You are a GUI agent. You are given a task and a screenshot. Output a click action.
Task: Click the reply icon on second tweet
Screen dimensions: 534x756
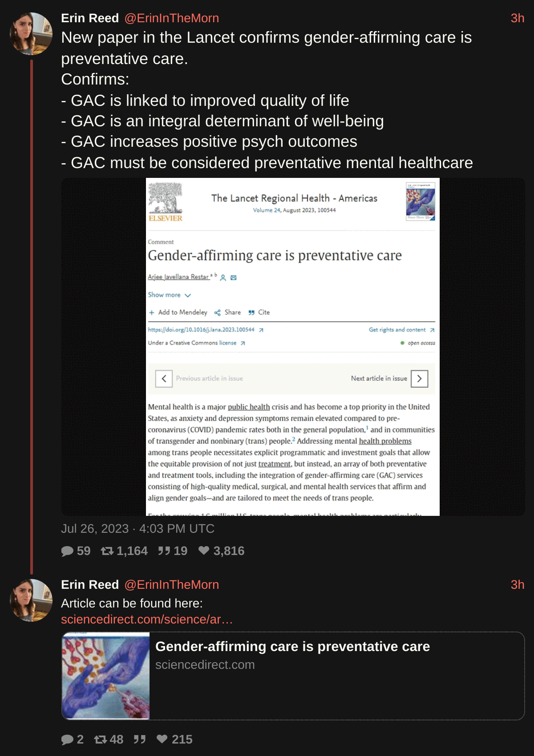pyautogui.click(x=68, y=740)
